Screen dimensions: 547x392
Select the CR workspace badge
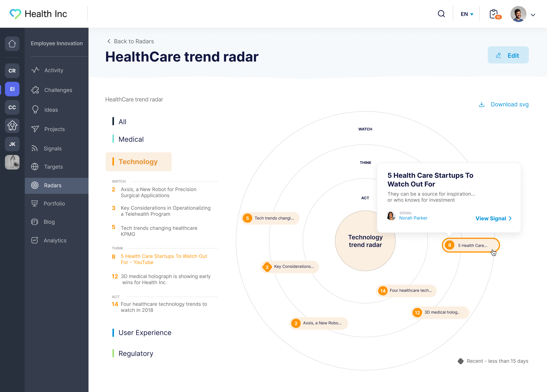click(12, 71)
